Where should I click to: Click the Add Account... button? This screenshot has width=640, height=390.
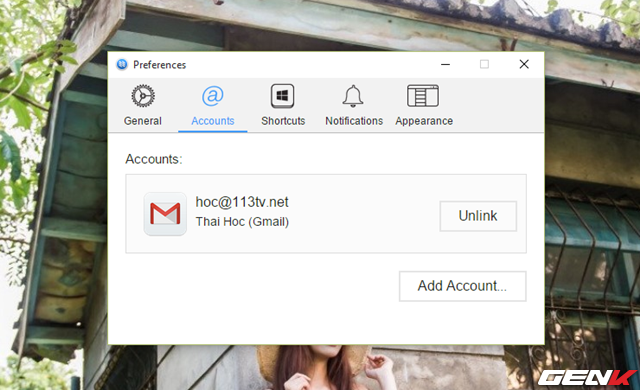(462, 286)
